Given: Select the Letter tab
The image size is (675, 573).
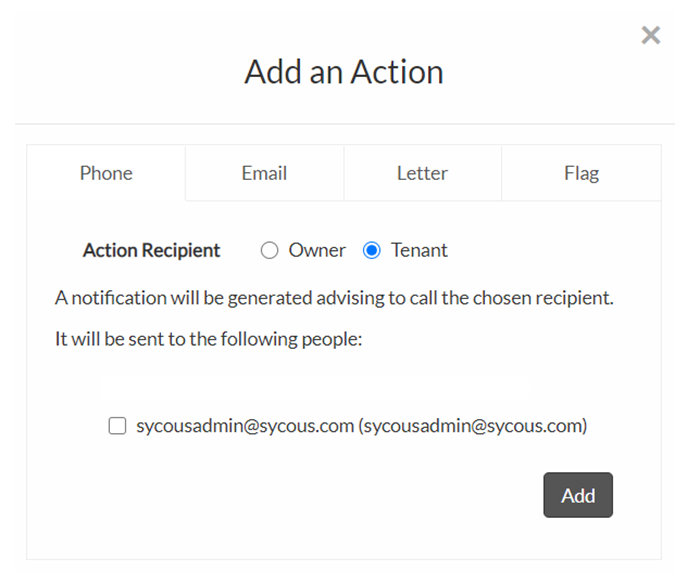Looking at the screenshot, I should [422, 173].
